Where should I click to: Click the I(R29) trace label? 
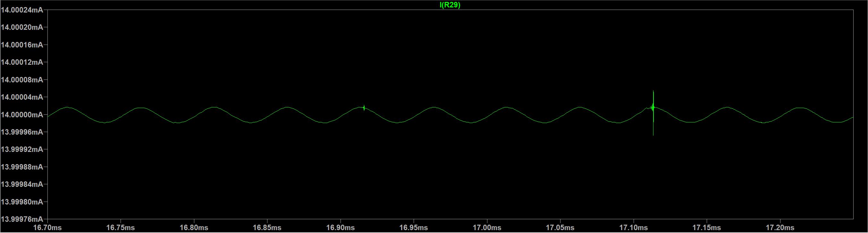(x=450, y=5)
